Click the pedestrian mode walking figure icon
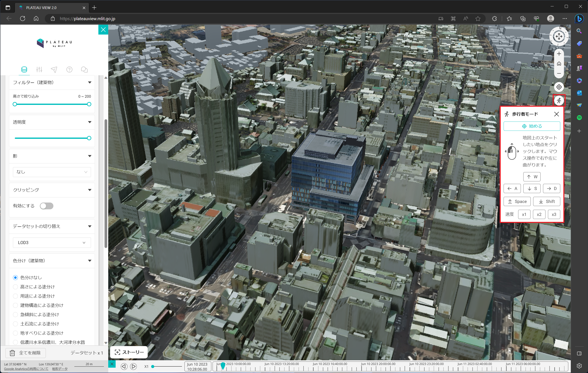The image size is (588, 373). 559,101
